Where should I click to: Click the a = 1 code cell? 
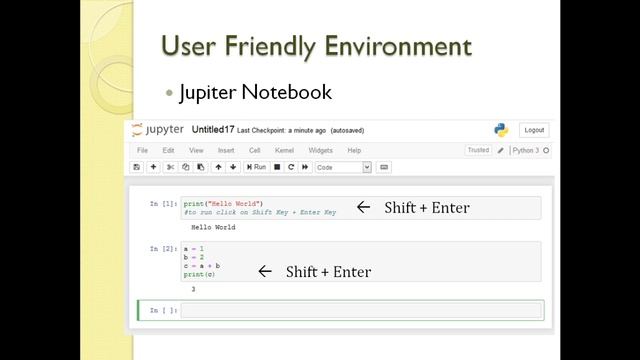pyautogui.click(x=361, y=261)
